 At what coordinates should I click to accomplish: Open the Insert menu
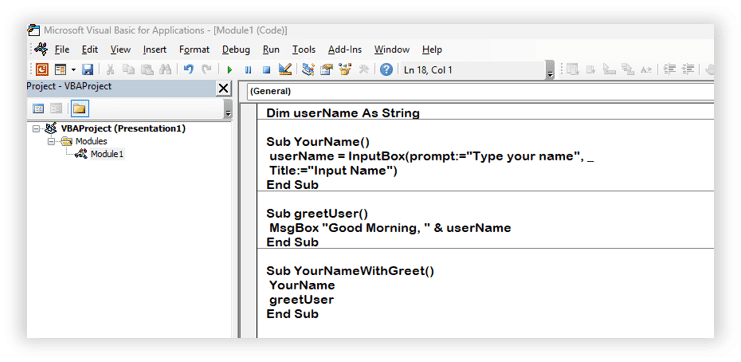[x=155, y=50]
